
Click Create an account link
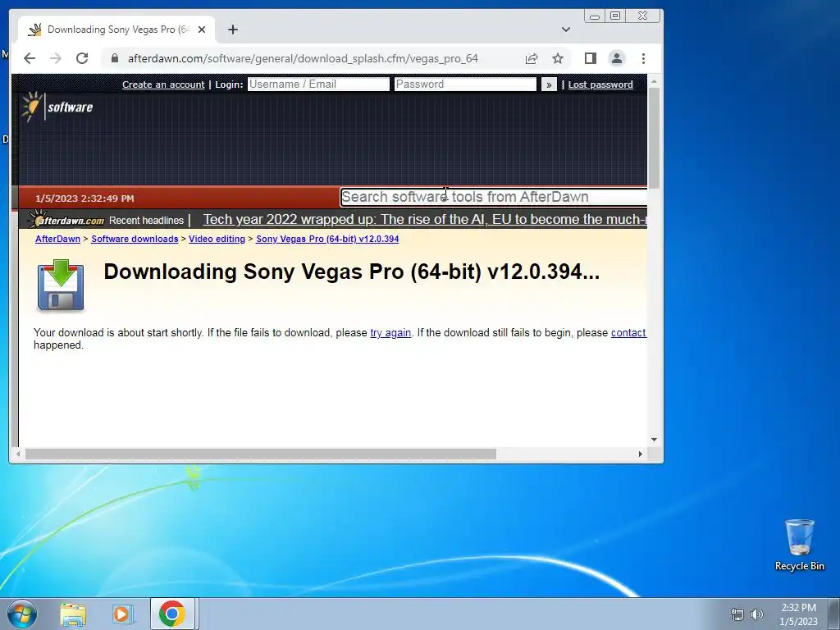(x=163, y=84)
